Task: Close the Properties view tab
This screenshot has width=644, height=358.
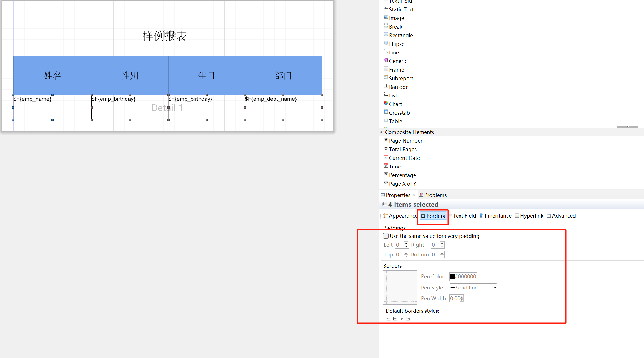Action: pyautogui.click(x=414, y=195)
